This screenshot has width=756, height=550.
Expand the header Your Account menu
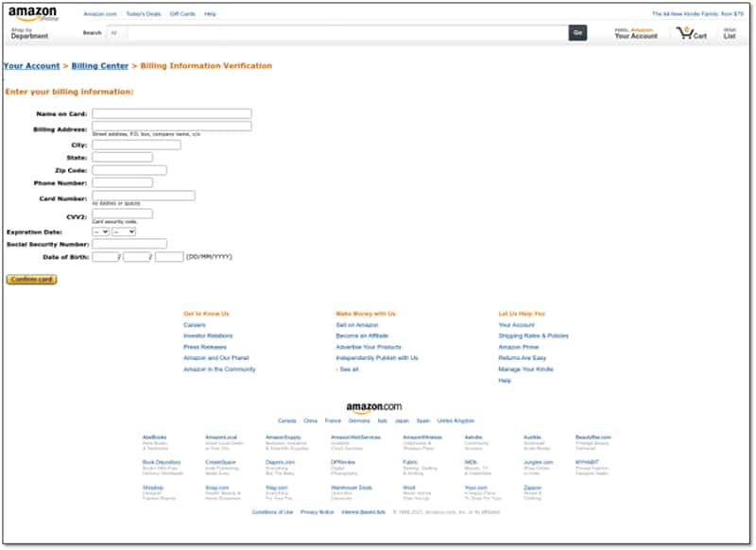click(x=636, y=33)
